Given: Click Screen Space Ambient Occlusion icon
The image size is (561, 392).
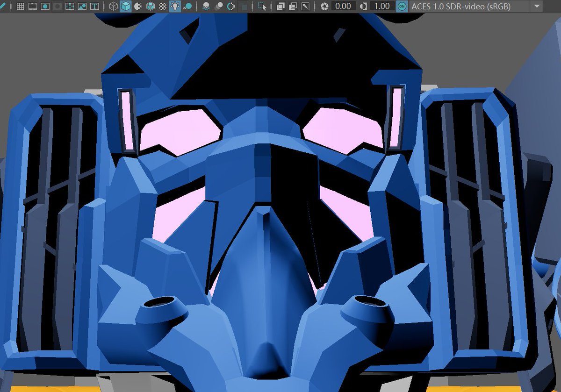Looking at the screenshot, I should [206, 7].
